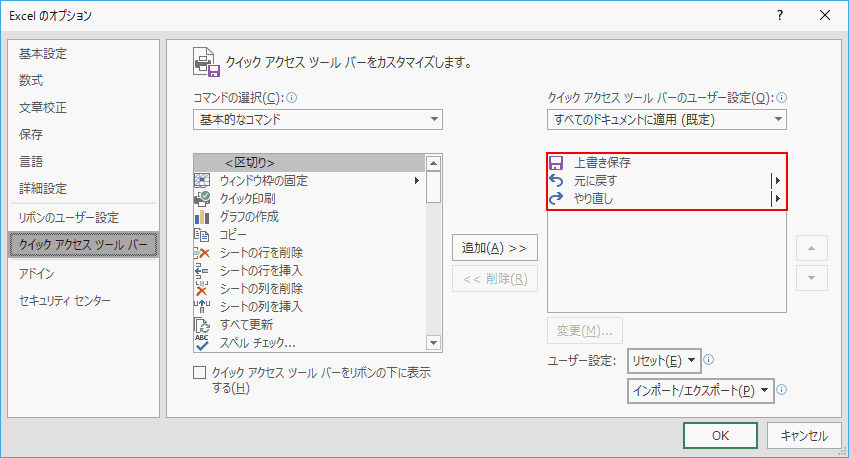Click the Copy icon (コピー)
The width and height of the screenshot is (849, 458).
202,234
